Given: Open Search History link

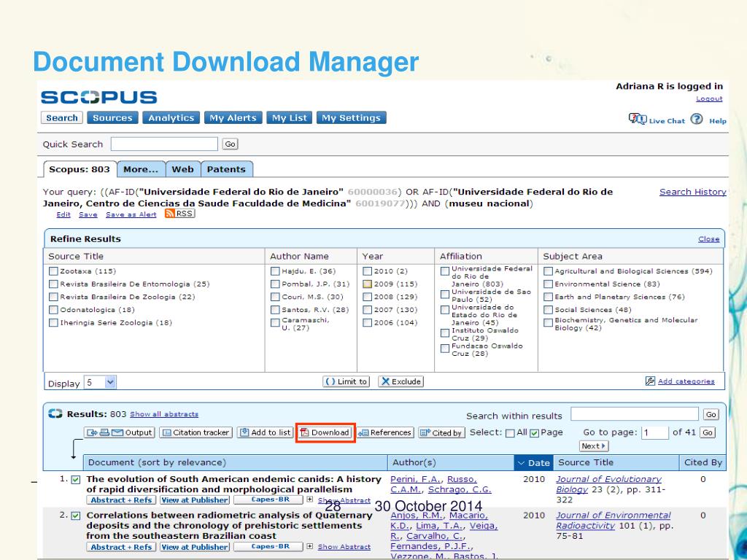Looking at the screenshot, I should [x=693, y=192].
